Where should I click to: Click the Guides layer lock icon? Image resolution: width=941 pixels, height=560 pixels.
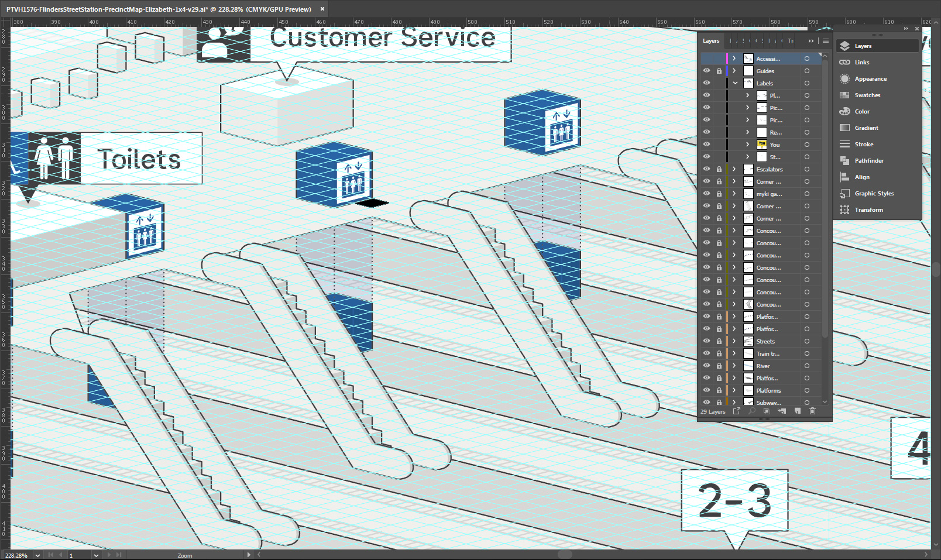pyautogui.click(x=719, y=71)
